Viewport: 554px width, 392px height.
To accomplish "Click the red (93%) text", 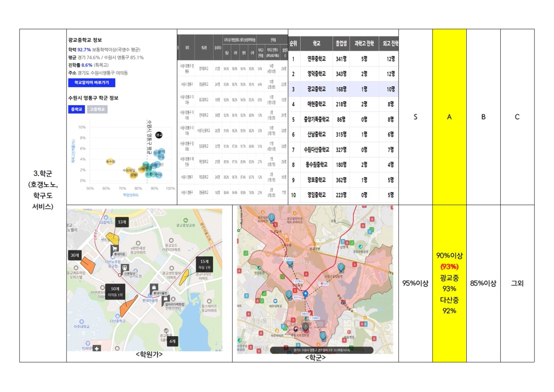I will pos(449,267).
